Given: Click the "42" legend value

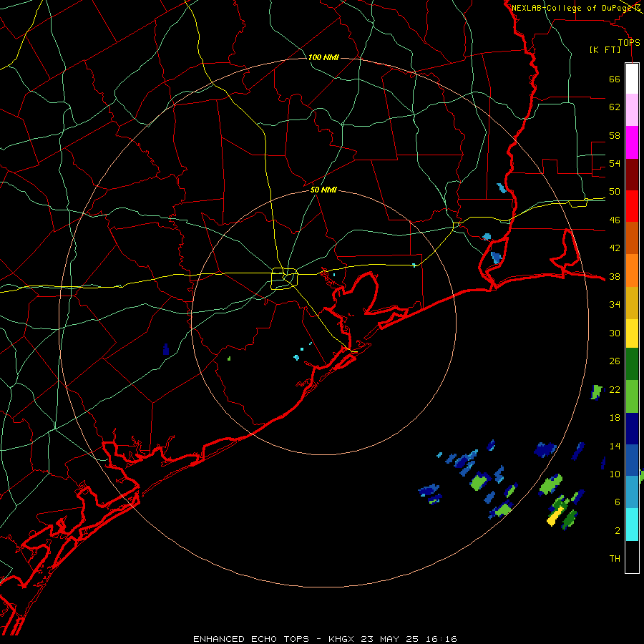Looking at the screenshot, I should coord(615,248).
